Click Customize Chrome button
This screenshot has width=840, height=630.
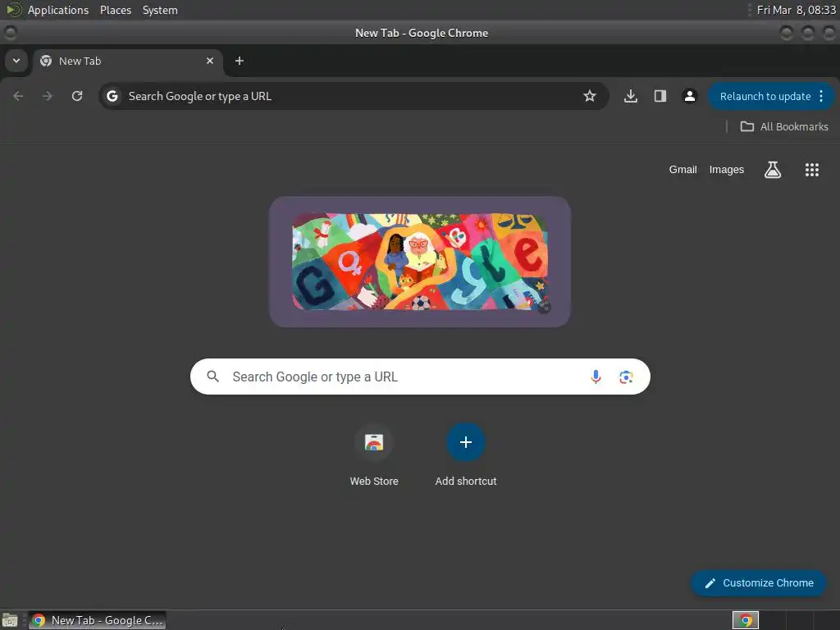tap(759, 583)
